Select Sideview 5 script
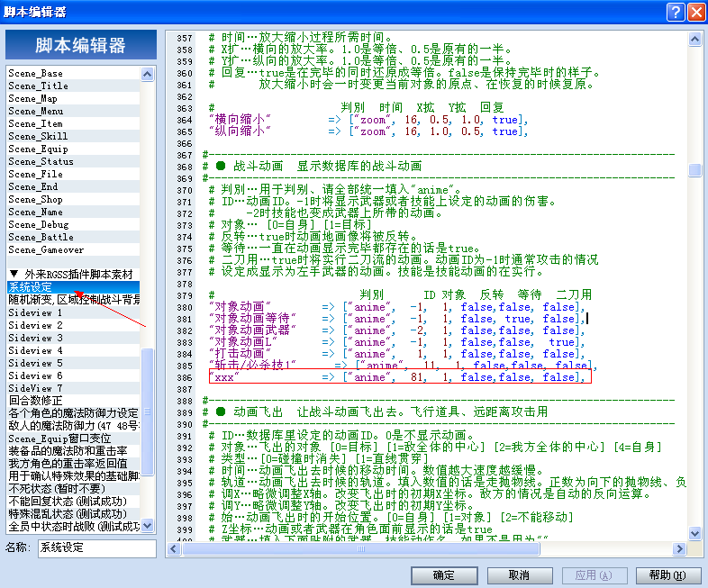 74,363
